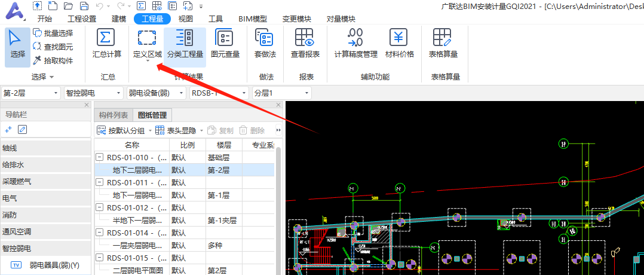
Task: Click the 删除 button in drawing panel
Action: (252, 131)
